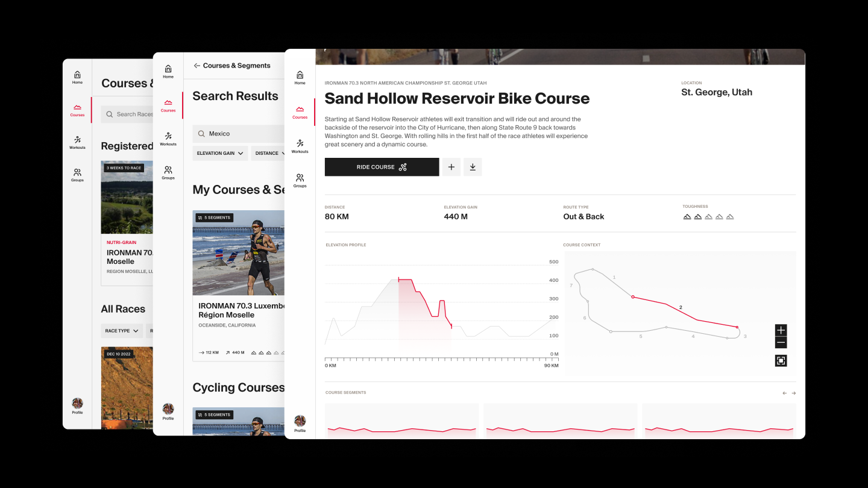This screenshot has height=488, width=868.
Task: Open Home in the front course window sidebar
Action: click(300, 77)
